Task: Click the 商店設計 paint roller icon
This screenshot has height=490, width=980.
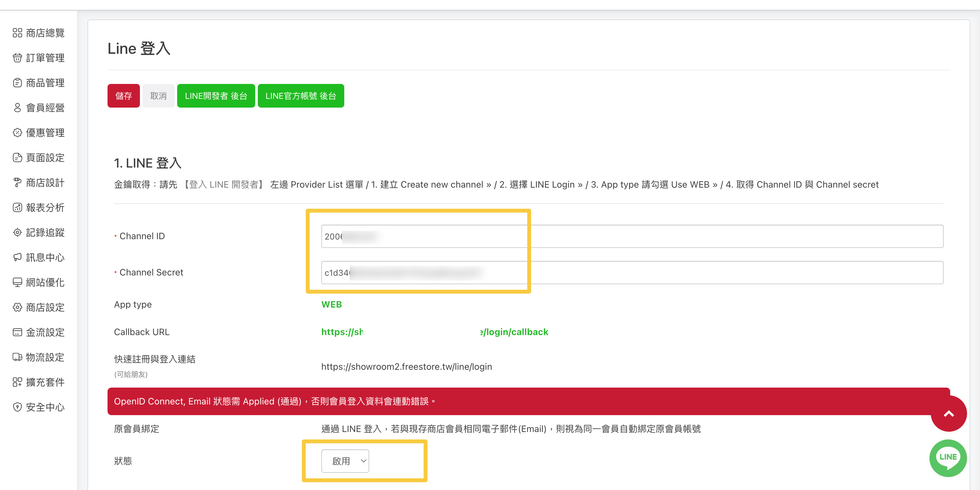Action: (x=17, y=182)
